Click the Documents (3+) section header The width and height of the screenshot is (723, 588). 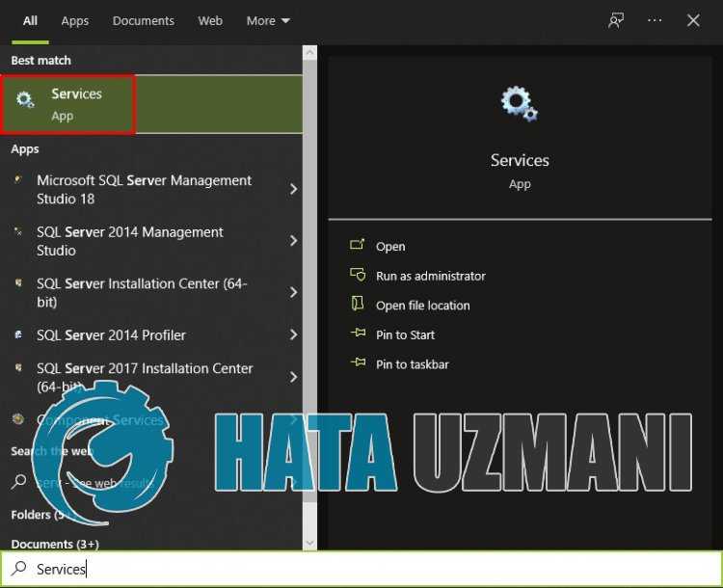55,545
